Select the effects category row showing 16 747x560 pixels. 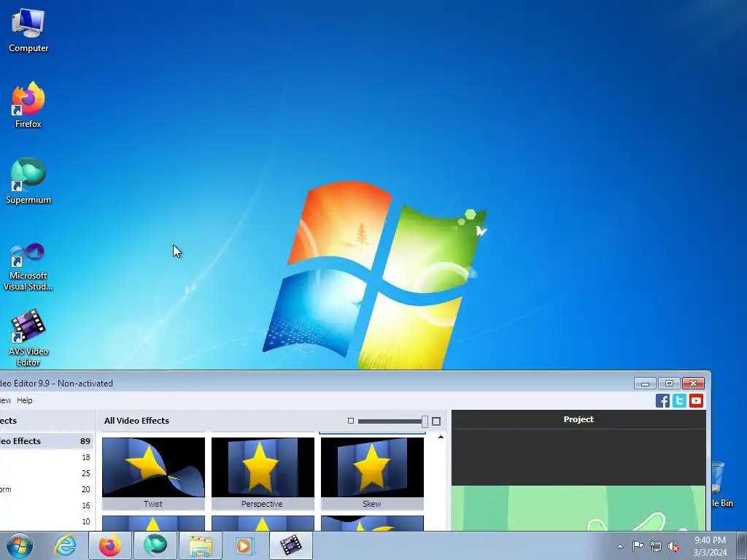coord(46,505)
